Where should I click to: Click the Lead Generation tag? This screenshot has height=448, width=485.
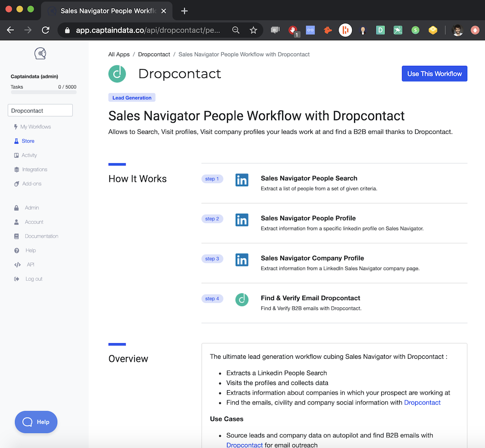(x=132, y=98)
